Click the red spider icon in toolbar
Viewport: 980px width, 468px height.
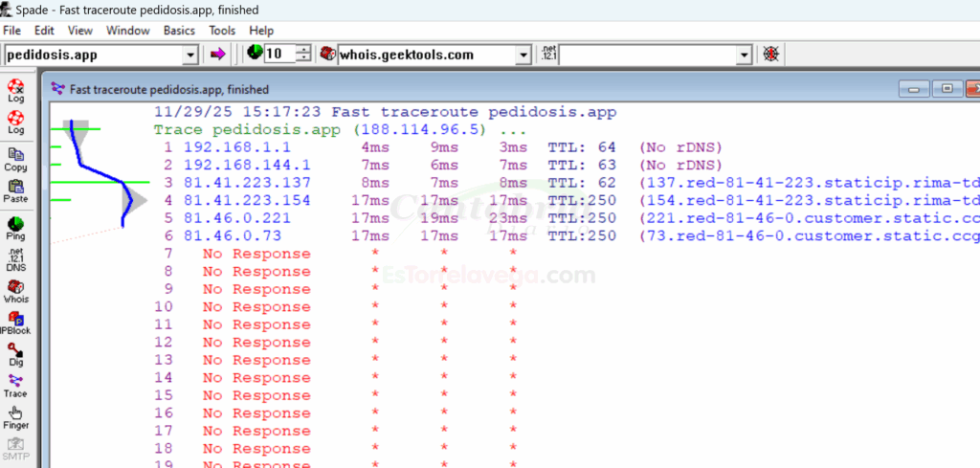[x=770, y=55]
